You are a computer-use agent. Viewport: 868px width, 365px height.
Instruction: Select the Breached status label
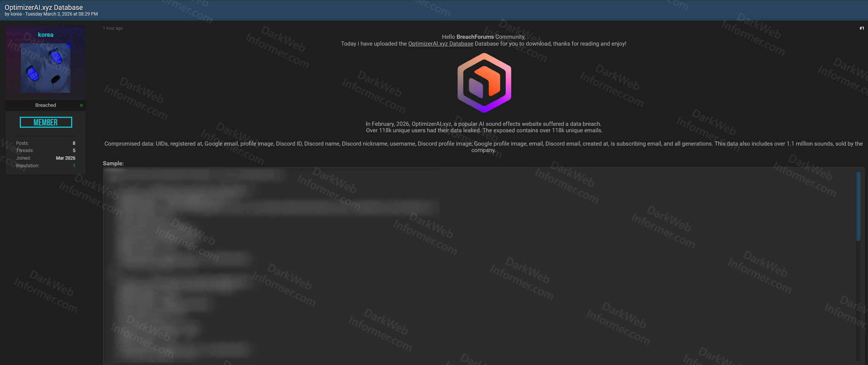pyautogui.click(x=45, y=105)
